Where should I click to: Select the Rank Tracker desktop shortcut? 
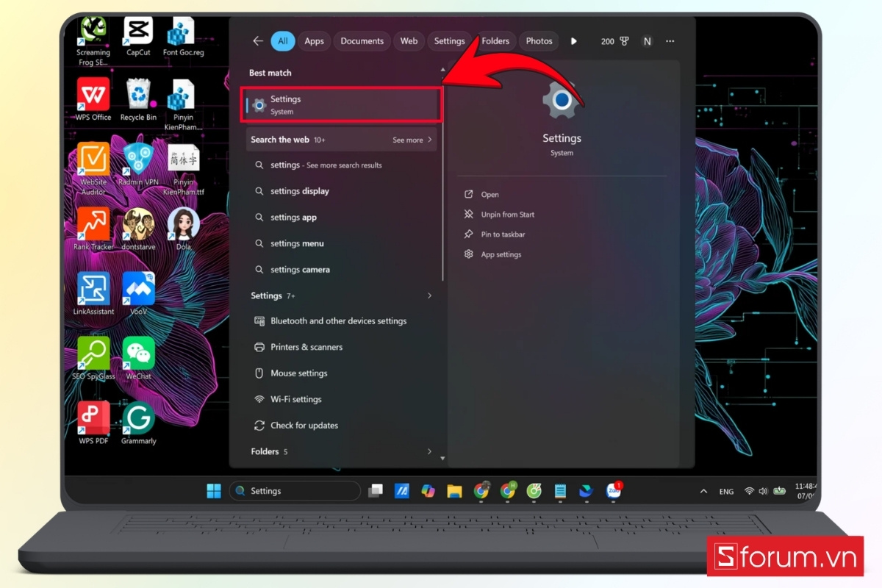pos(93,229)
